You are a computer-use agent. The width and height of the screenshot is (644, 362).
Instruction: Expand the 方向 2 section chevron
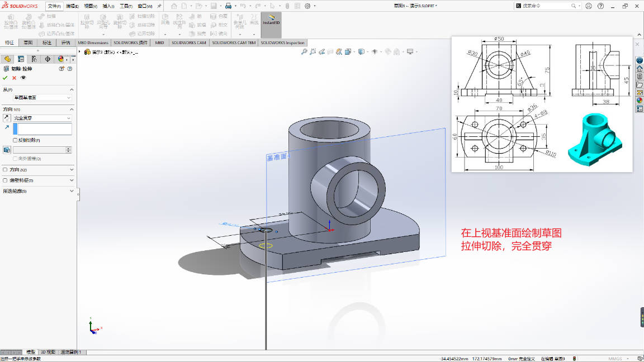pyautogui.click(x=72, y=169)
